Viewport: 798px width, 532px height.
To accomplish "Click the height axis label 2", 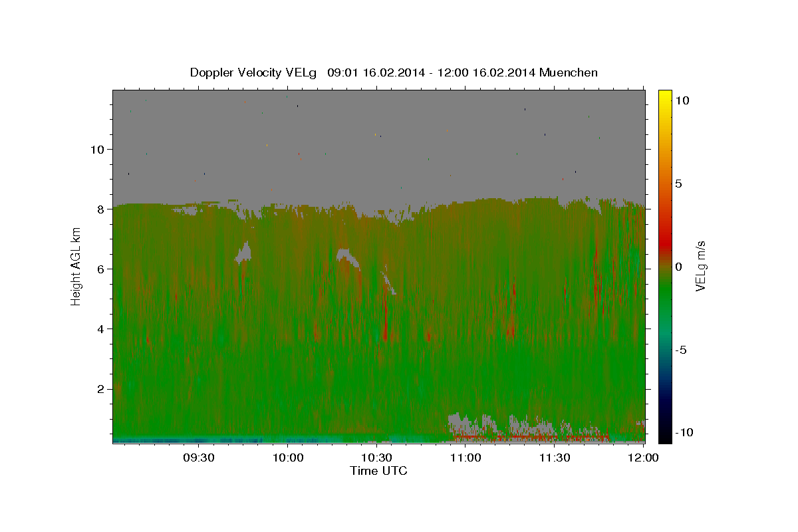I will [x=100, y=389].
